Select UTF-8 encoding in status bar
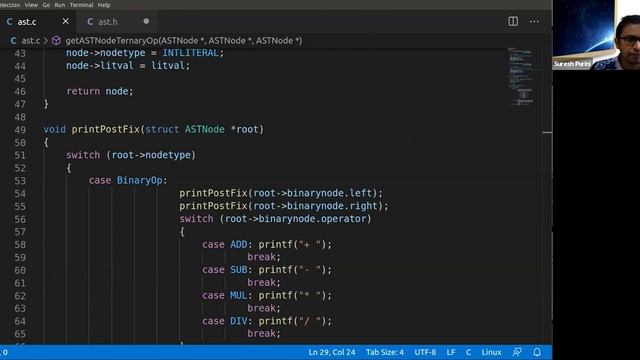This screenshot has height=360, width=640. [x=425, y=352]
